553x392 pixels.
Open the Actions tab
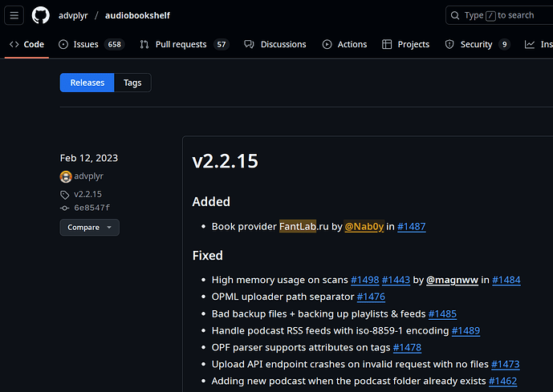pyautogui.click(x=344, y=44)
